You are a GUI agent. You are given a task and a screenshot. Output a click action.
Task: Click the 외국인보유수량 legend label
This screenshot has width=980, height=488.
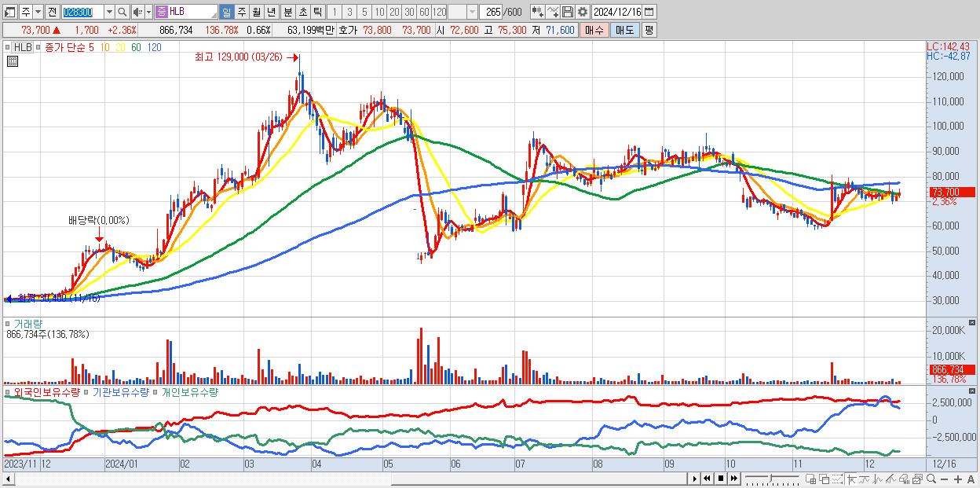47,391
